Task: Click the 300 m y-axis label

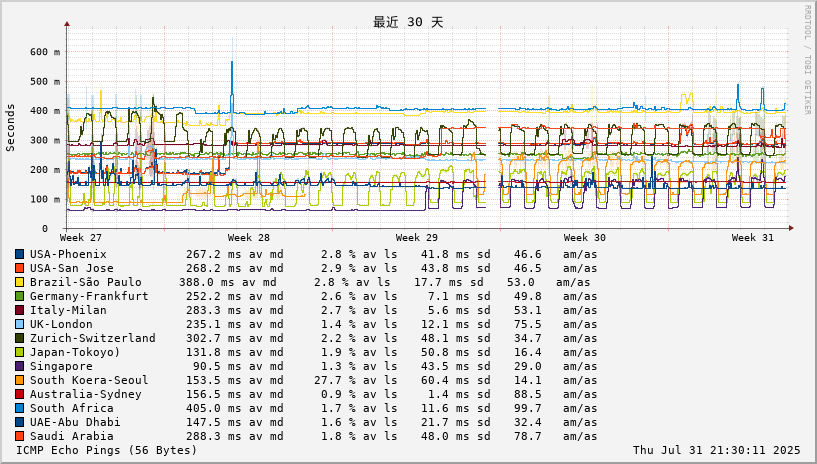Action: tap(45, 141)
